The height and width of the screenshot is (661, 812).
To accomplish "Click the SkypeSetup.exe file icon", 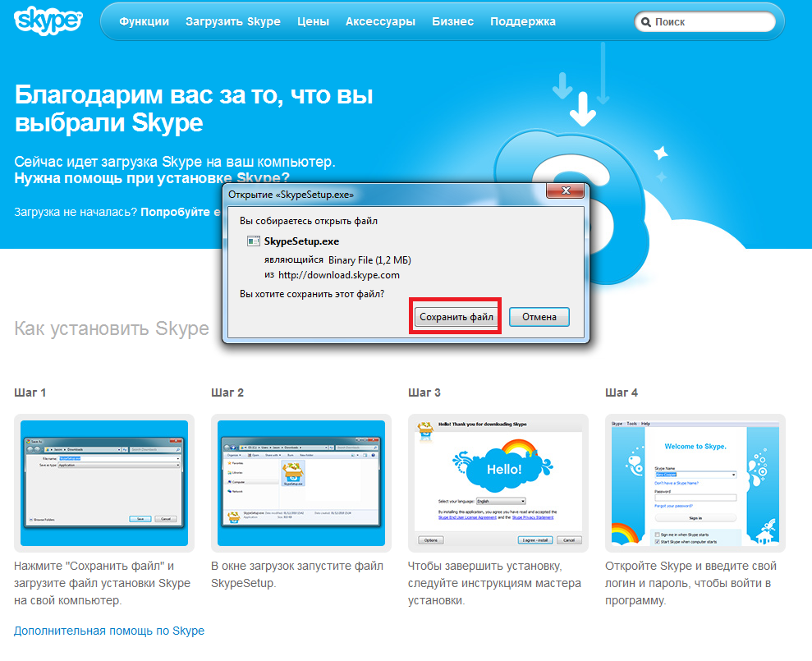I will click(253, 241).
